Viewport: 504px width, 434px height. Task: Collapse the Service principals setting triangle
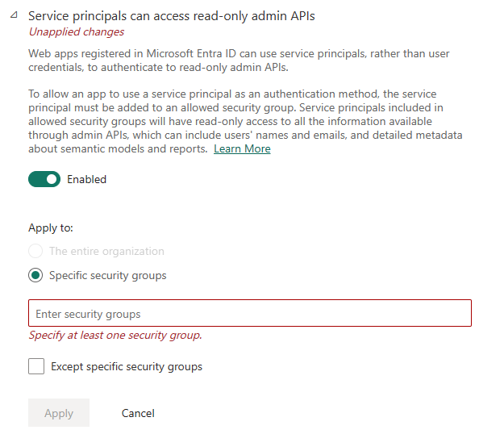[x=13, y=15]
